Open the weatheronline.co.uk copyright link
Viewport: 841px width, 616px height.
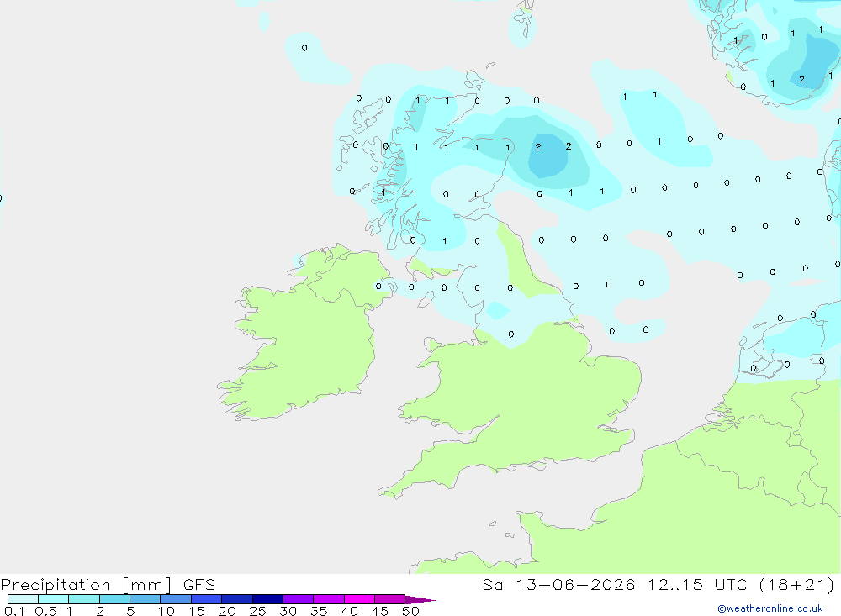tap(770, 608)
